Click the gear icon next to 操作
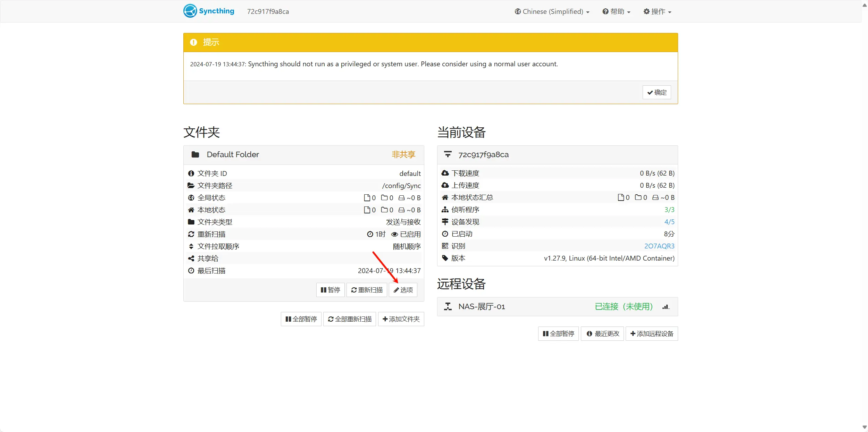Viewport: 868px width, 432px height. pyautogui.click(x=646, y=11)
